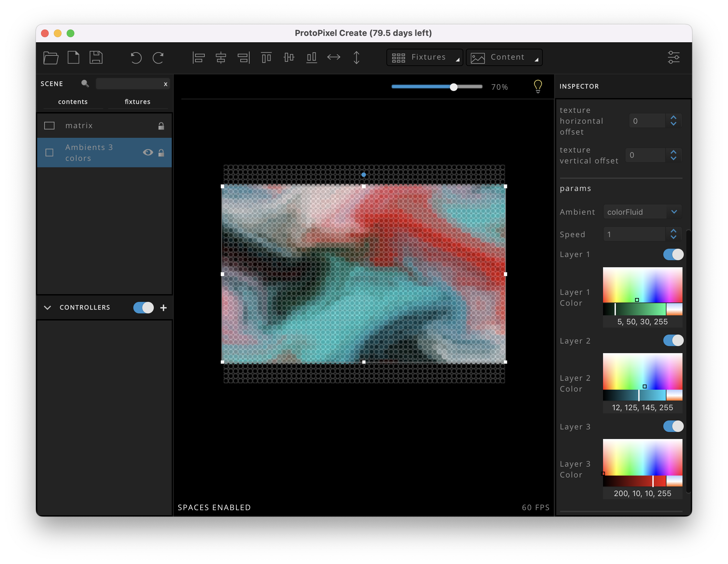This screenshot has width=728, height=564.
Task: Increase the Speed value
Action: 673,231
